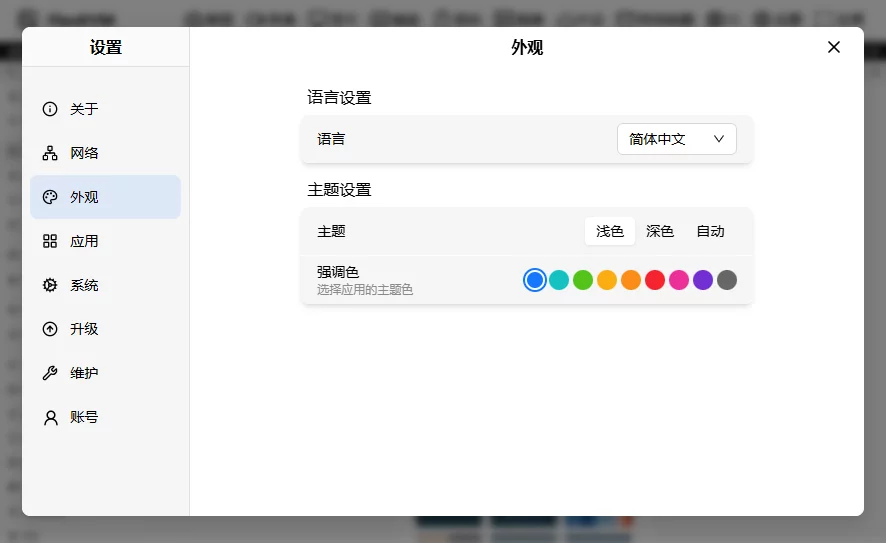Click the 强调色 label

pos(338,272)
